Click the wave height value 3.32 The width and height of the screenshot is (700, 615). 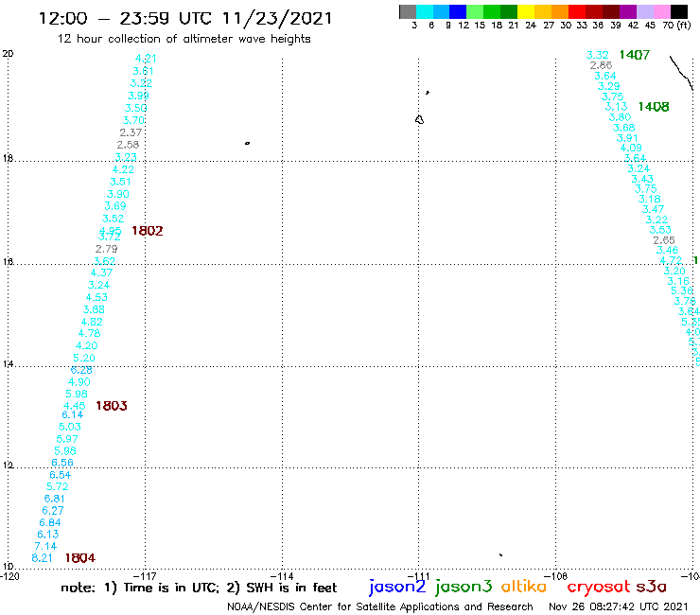(597, 55)
